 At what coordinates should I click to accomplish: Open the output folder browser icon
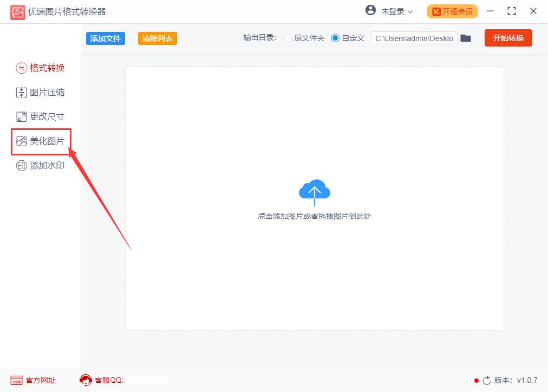tap(466, 38)
